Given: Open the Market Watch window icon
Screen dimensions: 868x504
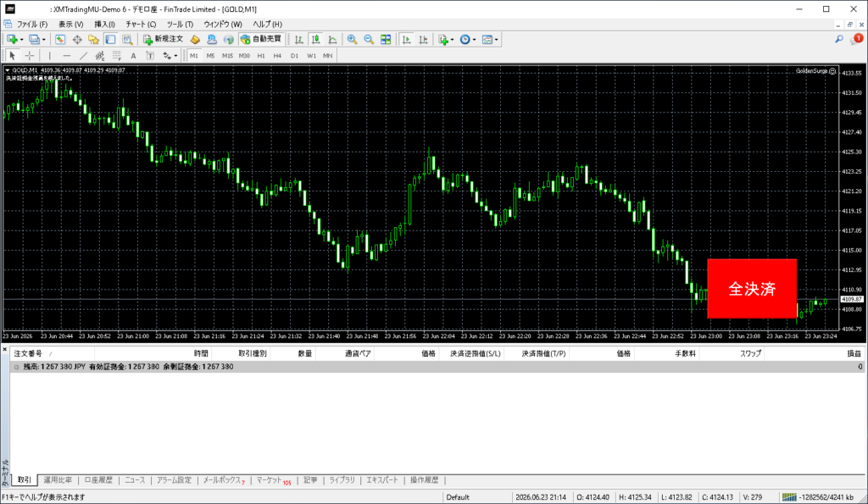Looking at the screenshot, I should 60,39.
